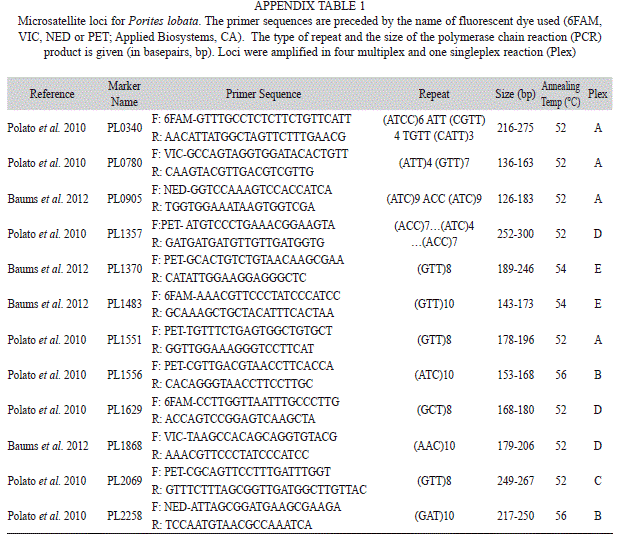Click the Annealing Temp column header
Viewport: 617px width, 537px height.
coord(560,94)
